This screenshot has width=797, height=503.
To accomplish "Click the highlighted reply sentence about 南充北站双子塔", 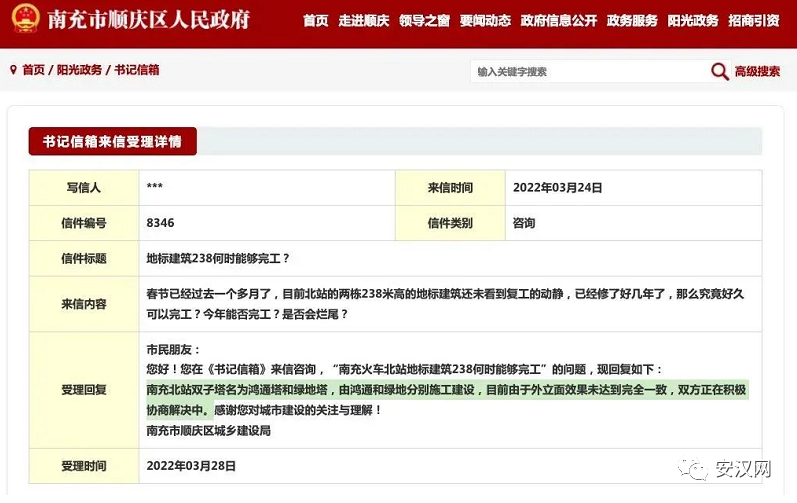I will click(x=446, y=399).
